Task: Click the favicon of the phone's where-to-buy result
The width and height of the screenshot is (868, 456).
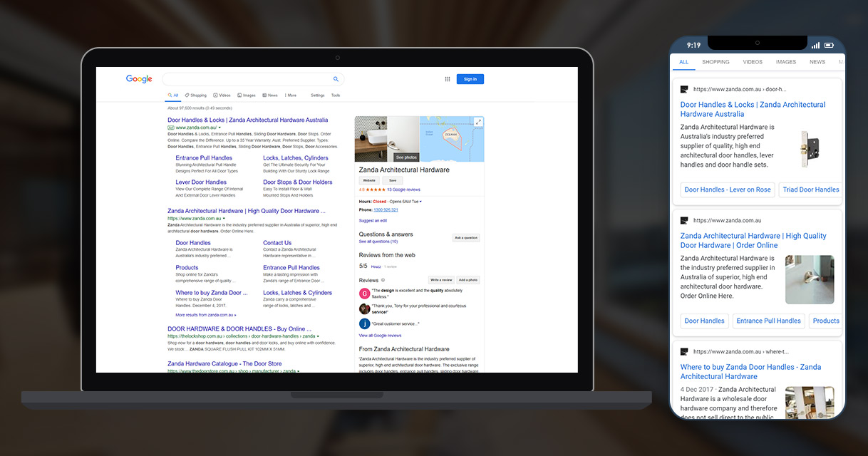Action: point(684,351)
